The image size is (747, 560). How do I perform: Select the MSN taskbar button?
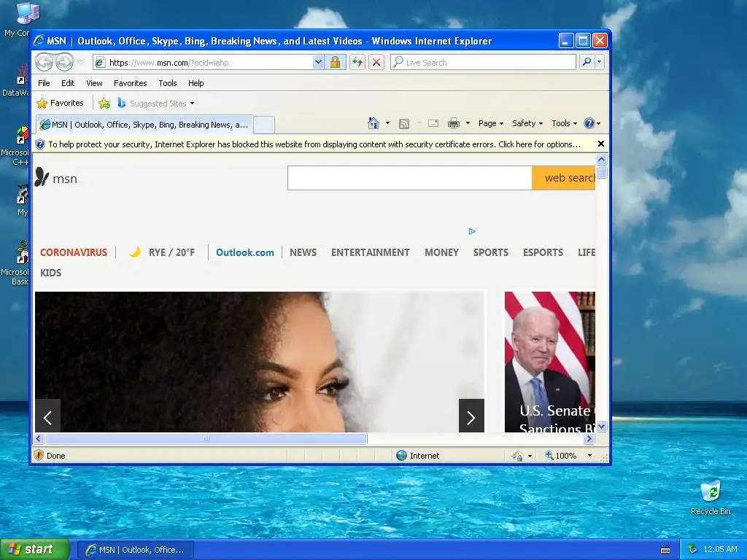pyautogui.click(x=136, y=550)
